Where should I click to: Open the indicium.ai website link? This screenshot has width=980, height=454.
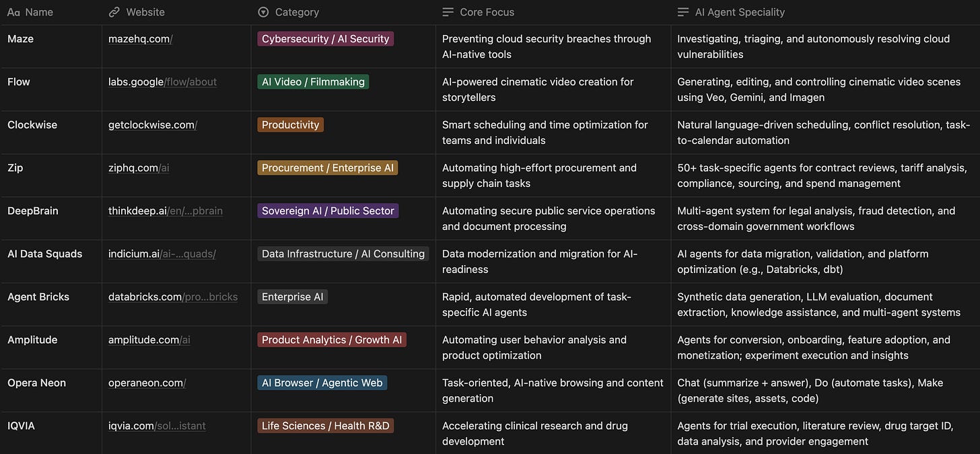(x=162, y=254)
